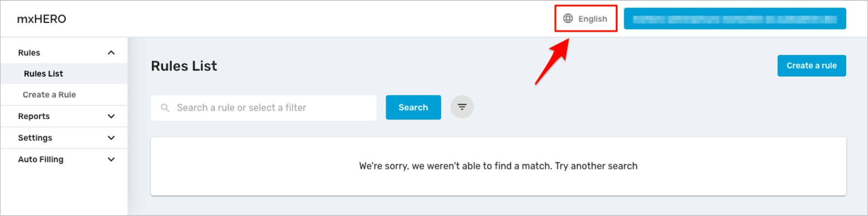Collapse the Rules section chevron

tap(111, 53)
